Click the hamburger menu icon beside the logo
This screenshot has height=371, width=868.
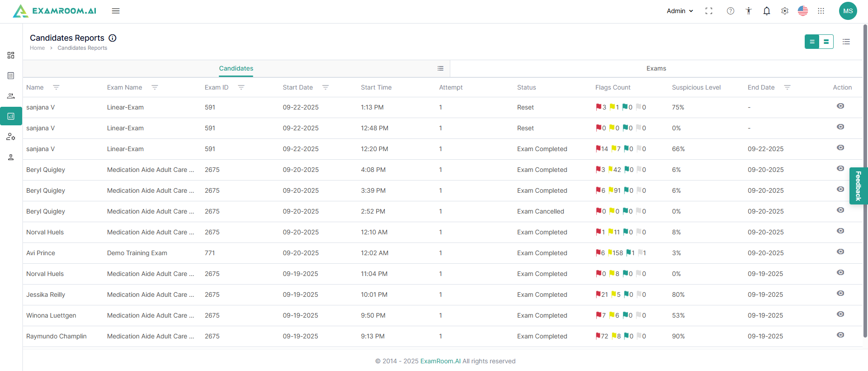click(x=116, y=11)
